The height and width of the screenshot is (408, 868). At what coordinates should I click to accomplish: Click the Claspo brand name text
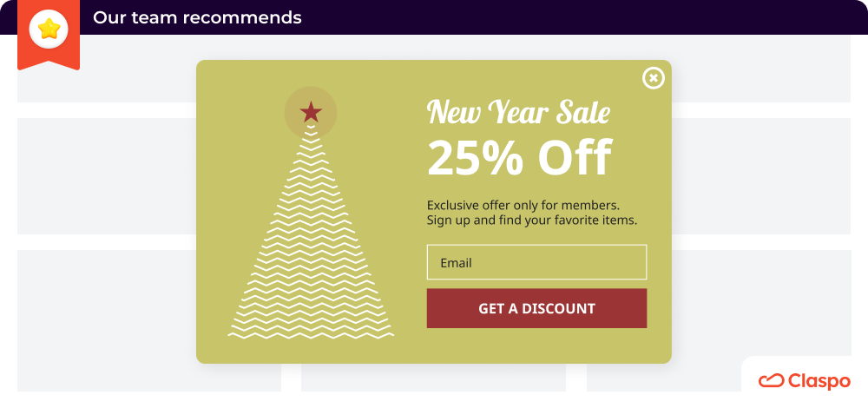pyautogui.click(x=819, y=381)
